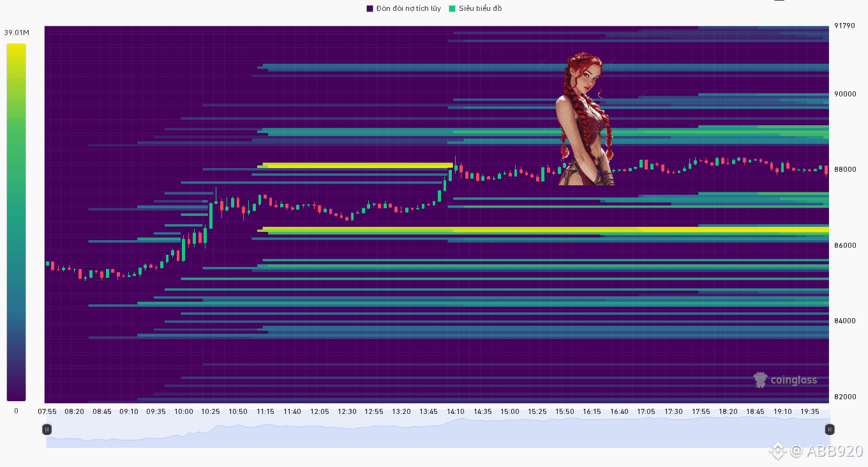Click the 08:20 time axis label
This screenshot has height=467, width=868.
click(x=75, y=412)
